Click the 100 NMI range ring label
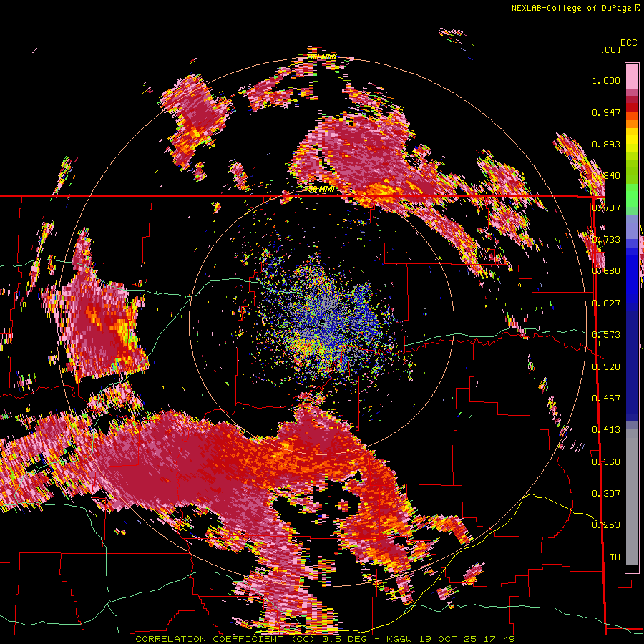 [321, 57]
